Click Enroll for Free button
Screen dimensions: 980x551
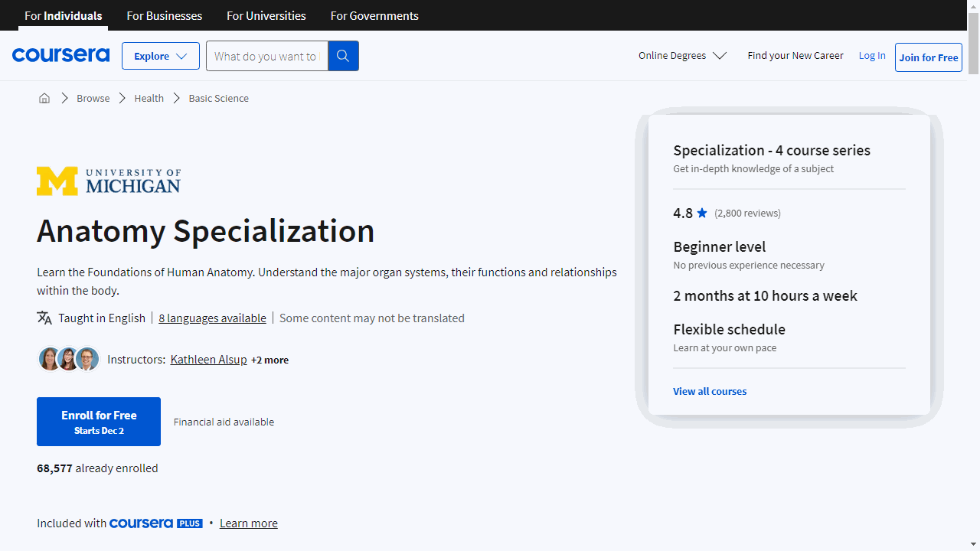[x=99, y=422]
